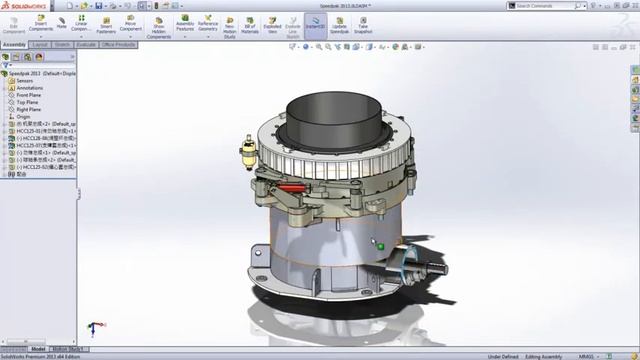Click the select tool cursor icon
This screenshot has height=360, width=640.
click(141, 6)
